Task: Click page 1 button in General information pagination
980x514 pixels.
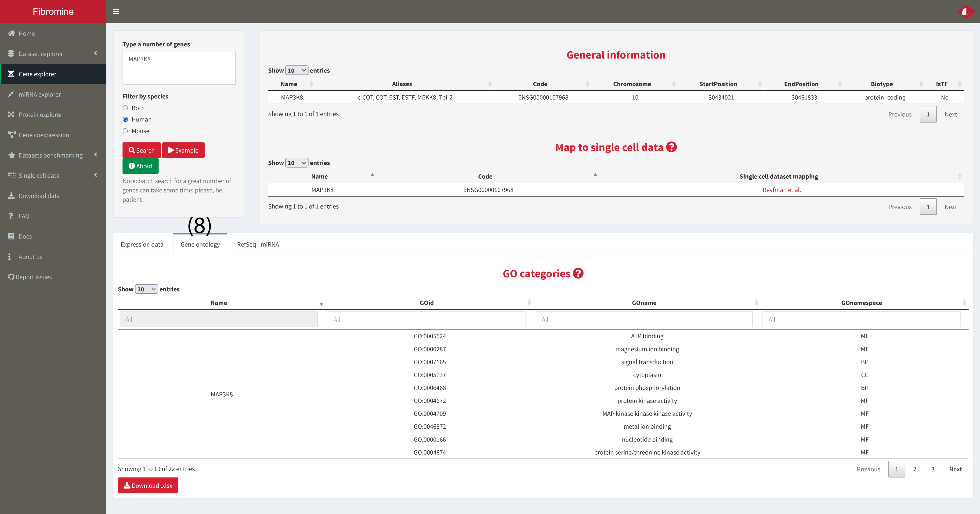Action: (x=928, y=114)
